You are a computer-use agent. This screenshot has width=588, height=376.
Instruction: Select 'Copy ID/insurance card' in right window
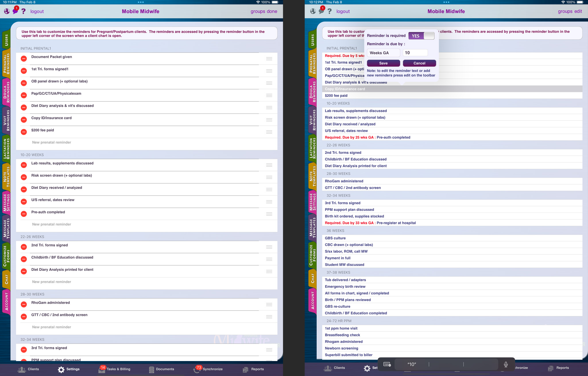click(x=452, y=89)
